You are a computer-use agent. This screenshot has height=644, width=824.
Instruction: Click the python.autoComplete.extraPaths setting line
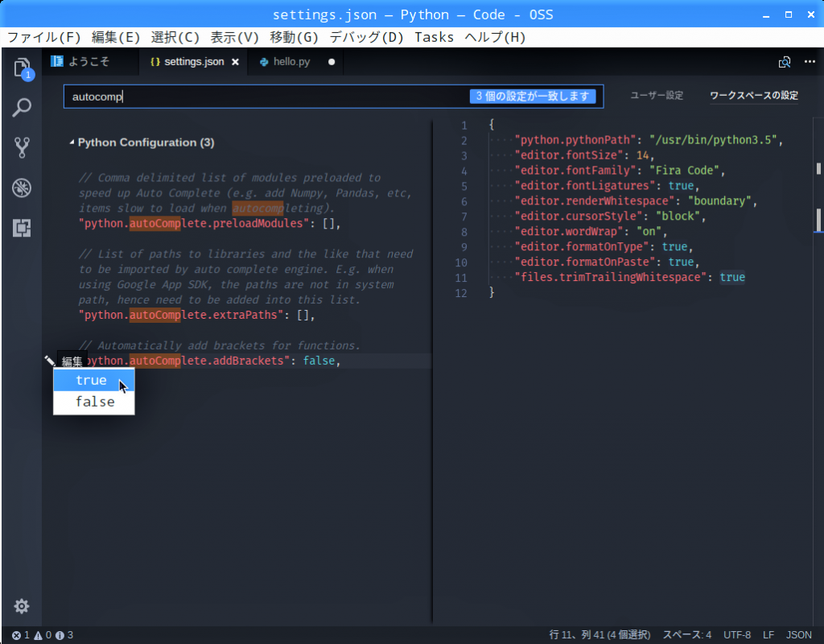[196, 315]
